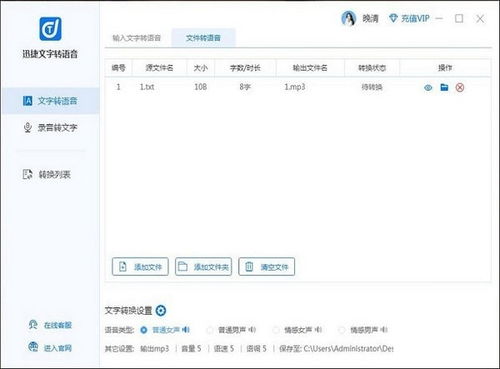
Task: Remove 1.txt with red delete icon
Action: pyautogui.click(x=460, y=88)
